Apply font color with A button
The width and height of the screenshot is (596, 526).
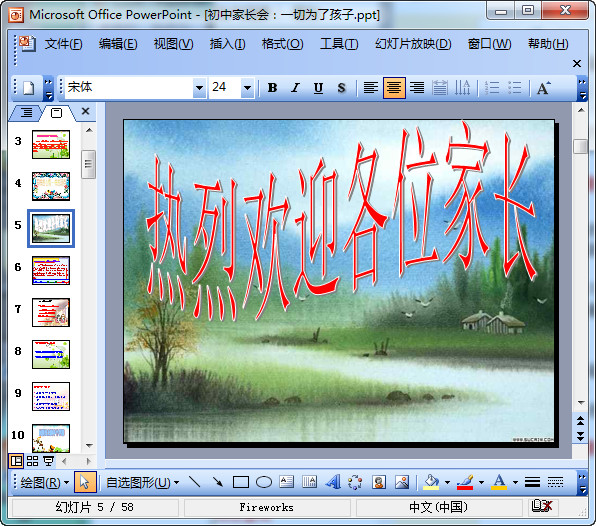(499, 483)
